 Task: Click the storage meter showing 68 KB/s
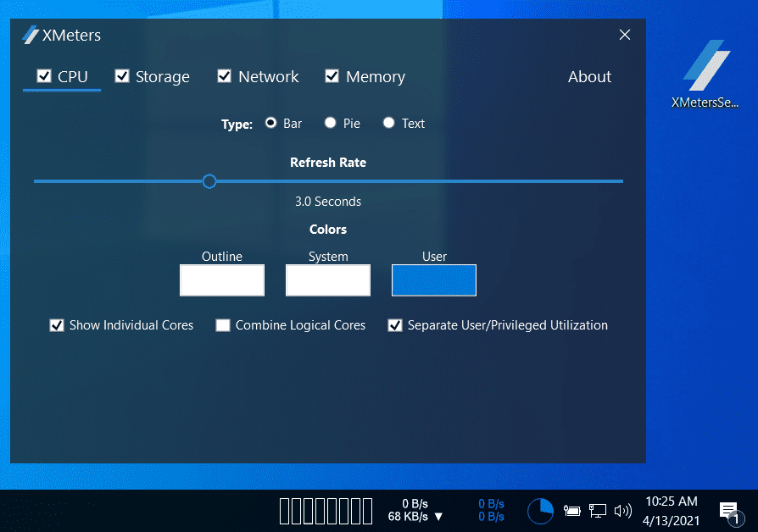415,511
